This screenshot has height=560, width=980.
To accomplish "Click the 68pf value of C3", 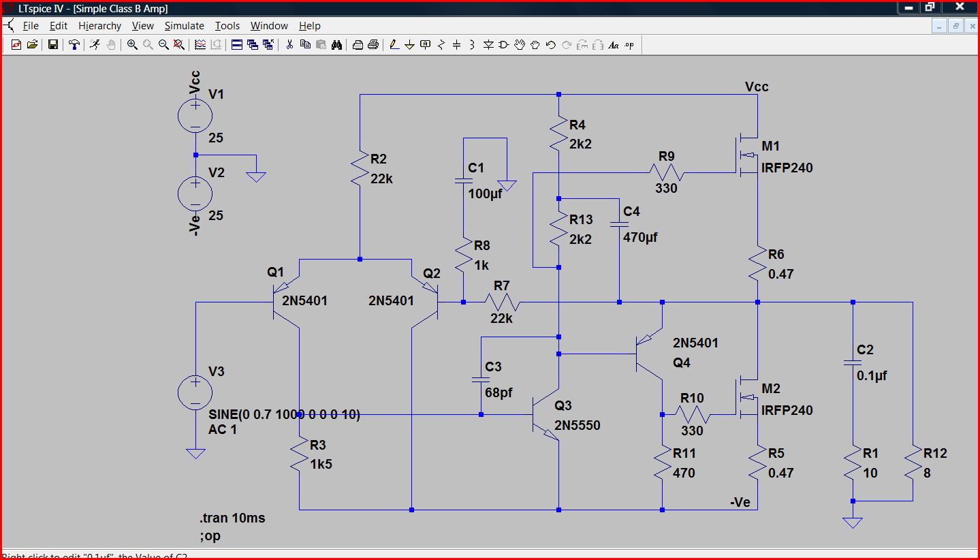I will click(499, 392).
